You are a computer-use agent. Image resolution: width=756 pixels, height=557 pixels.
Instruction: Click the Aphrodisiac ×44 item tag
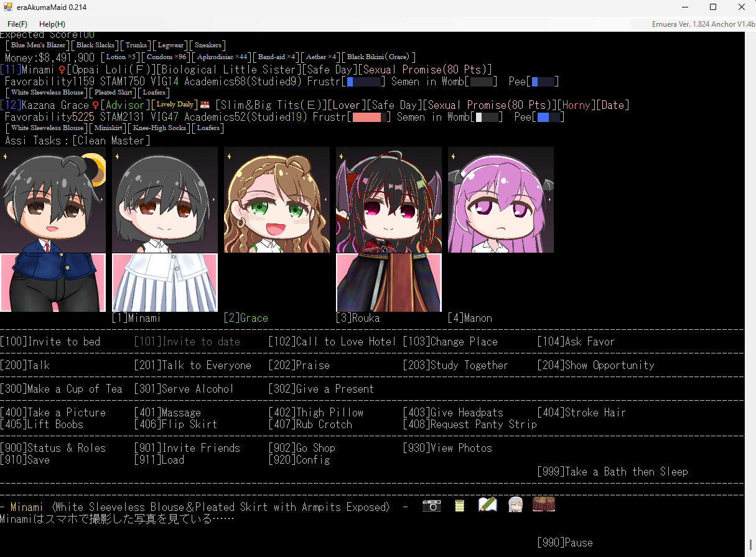222,57
